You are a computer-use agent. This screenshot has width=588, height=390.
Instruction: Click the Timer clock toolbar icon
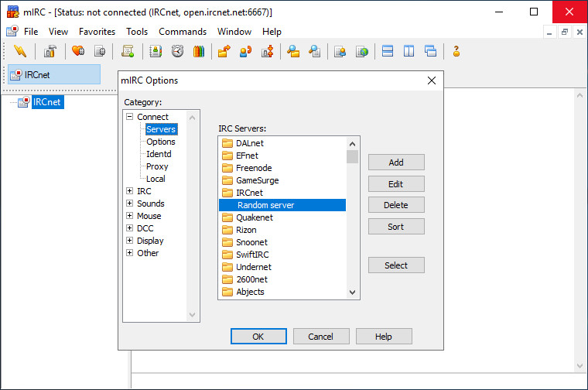tap(177, 51)
